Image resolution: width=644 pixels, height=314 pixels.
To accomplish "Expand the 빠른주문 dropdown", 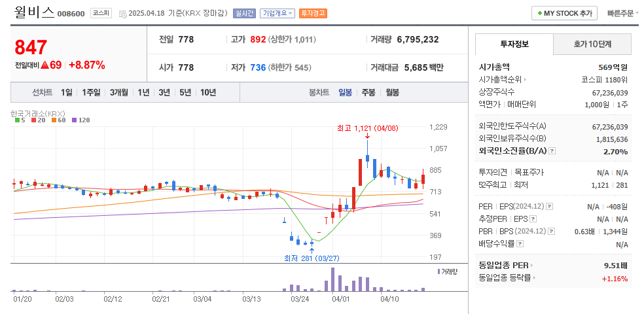I will click(622, 14).
